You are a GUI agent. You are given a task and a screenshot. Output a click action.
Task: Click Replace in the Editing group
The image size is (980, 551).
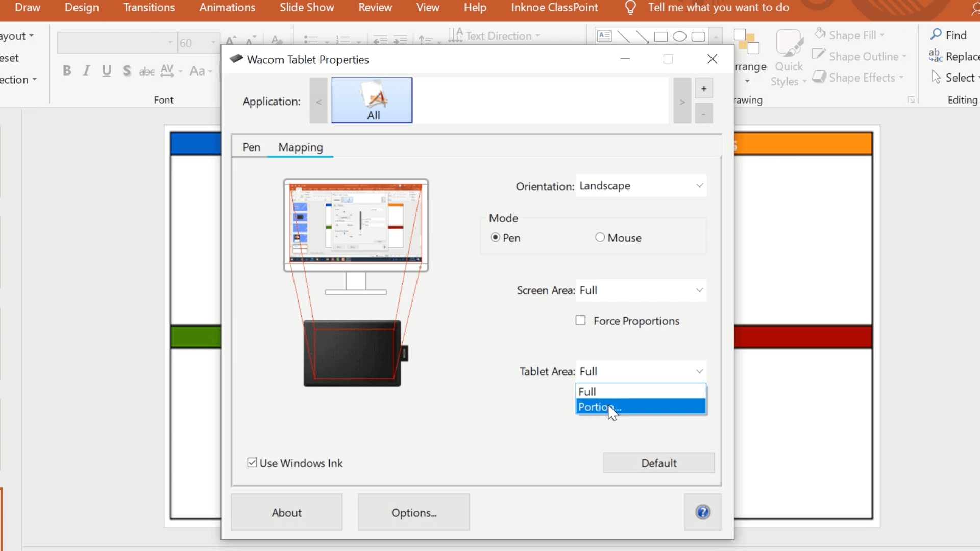coord(954,56)
